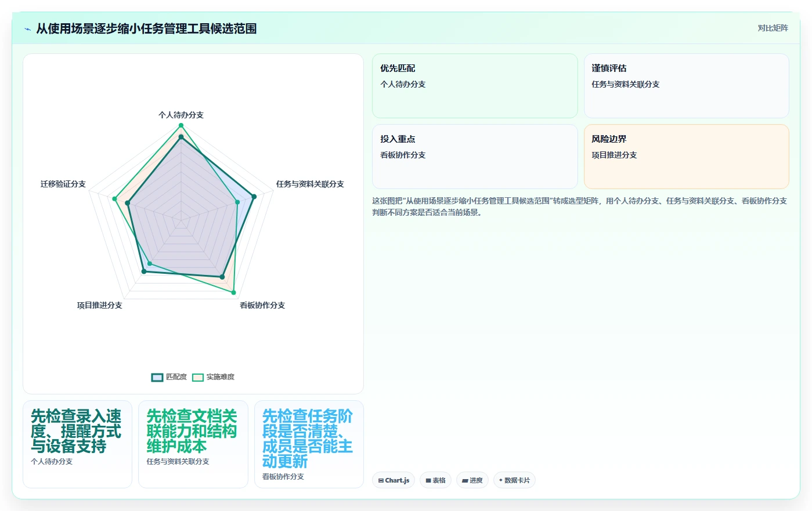Click the page title 从使用场景逐步缩小任务管理工具候选范围
This screenshot has height=511, width=812.
146,28
